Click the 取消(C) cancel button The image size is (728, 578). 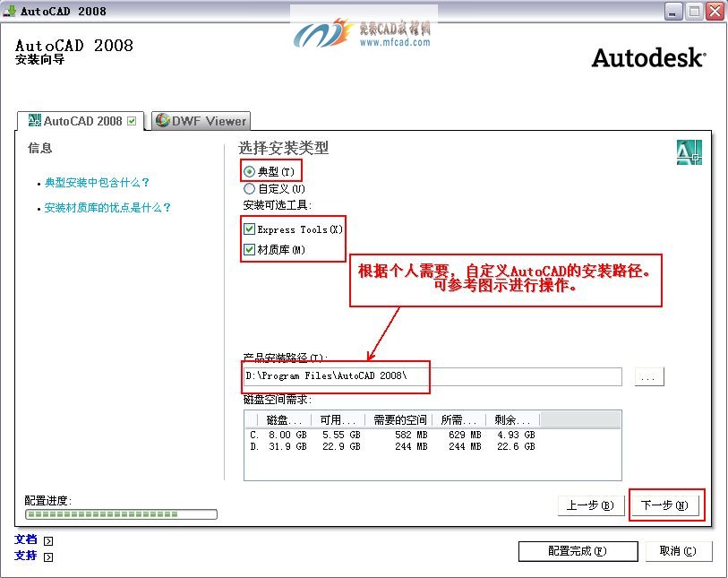coord(679,551)
